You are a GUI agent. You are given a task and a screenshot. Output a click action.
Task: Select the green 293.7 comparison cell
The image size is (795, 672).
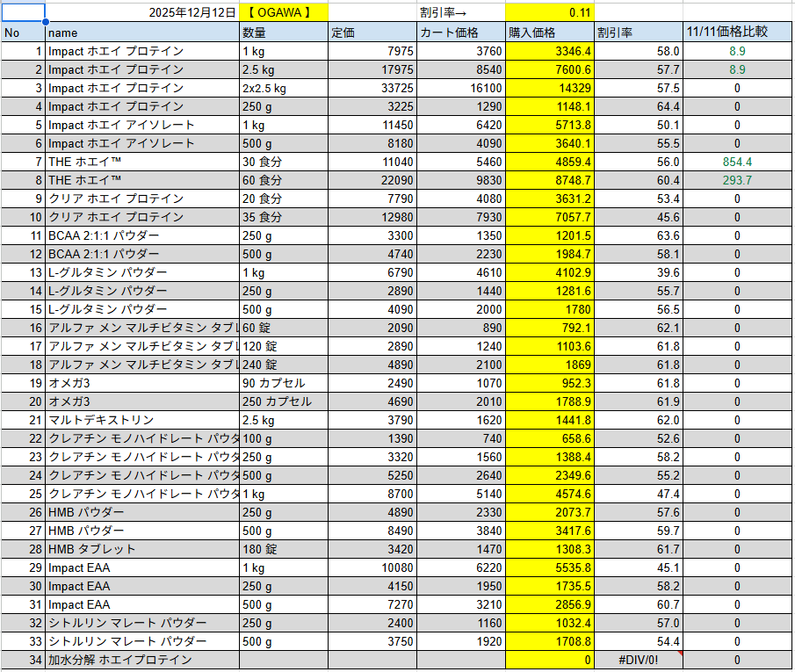click(736, 180)
